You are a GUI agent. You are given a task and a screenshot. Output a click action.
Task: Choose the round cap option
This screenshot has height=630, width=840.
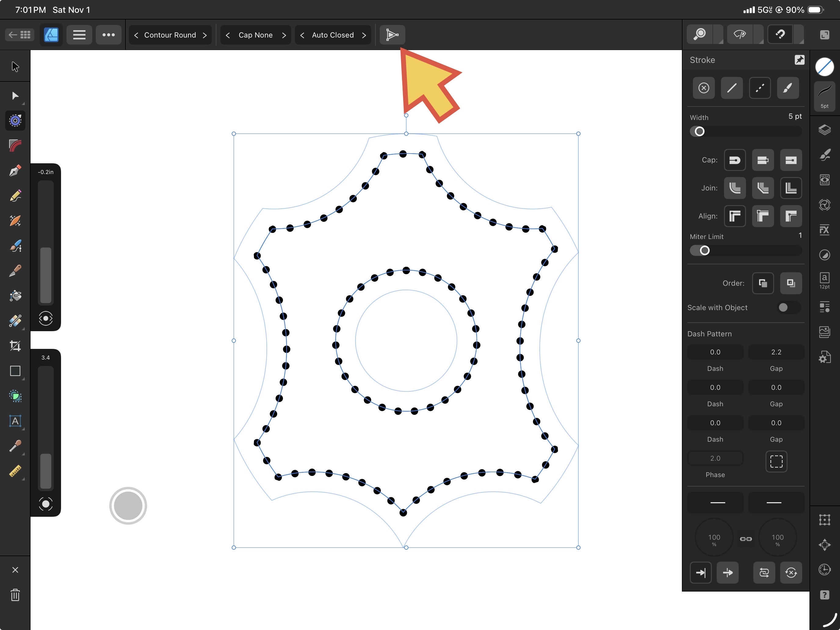click(x=734, y=160)
